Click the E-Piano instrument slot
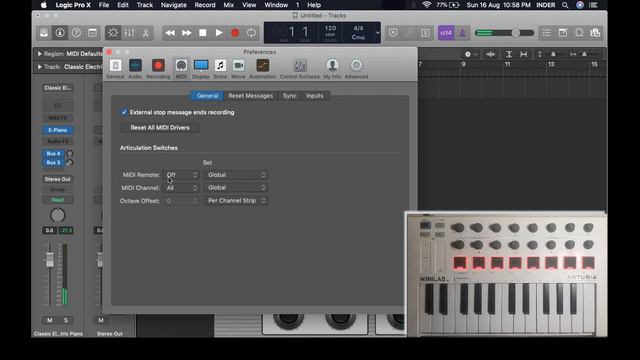 click(x=58, y=130)
